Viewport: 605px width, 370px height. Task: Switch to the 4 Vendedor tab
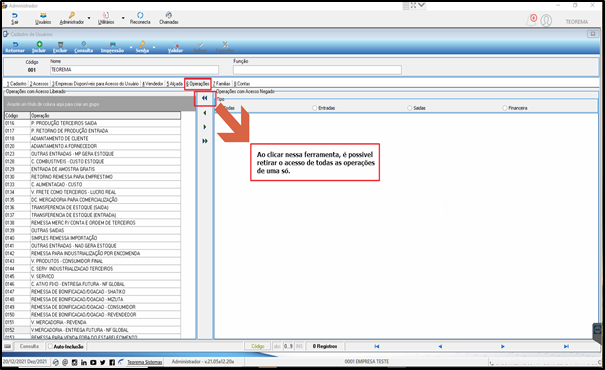click(x=153, y=83)
